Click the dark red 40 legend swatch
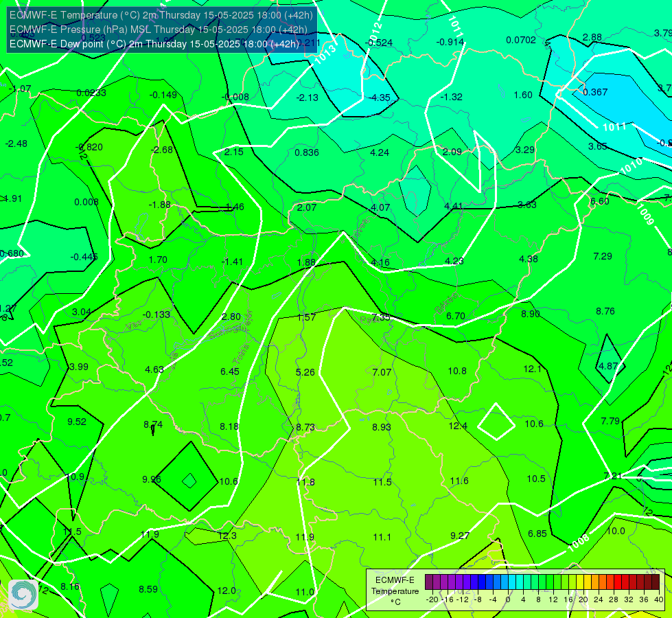Viewport: 672px width, 618px height. [656, 582]
